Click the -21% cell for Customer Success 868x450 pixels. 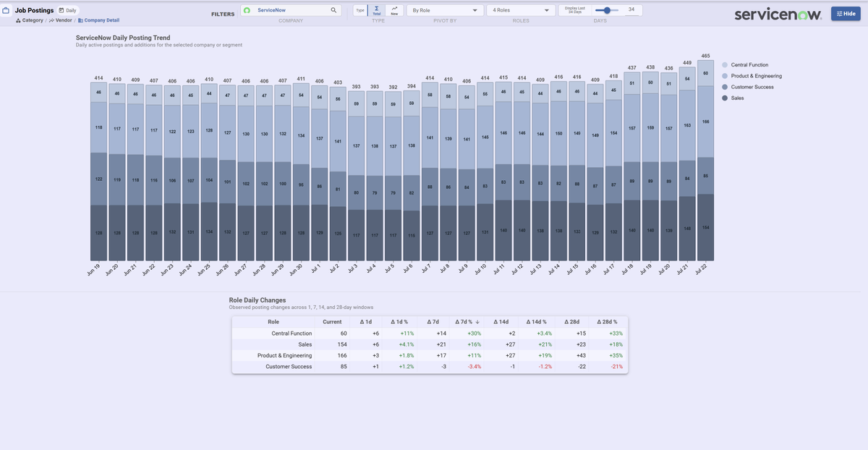click(x=617, y=367)
